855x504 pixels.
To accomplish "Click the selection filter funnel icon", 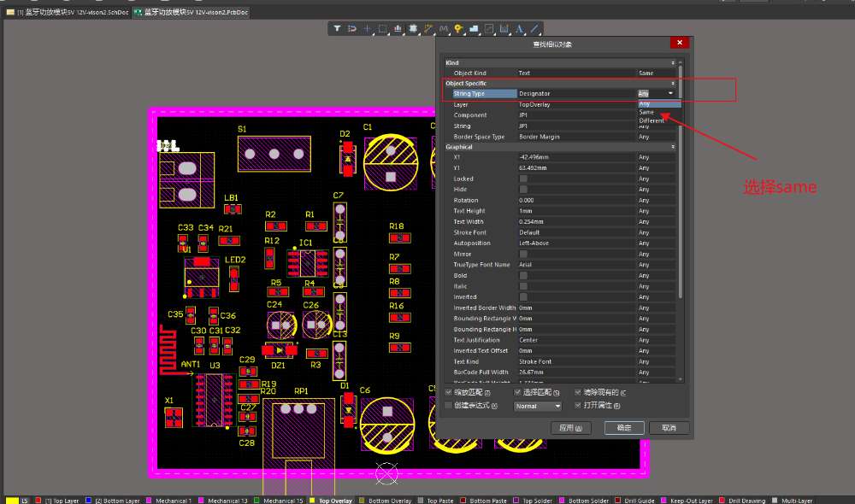I will [338, 28].
